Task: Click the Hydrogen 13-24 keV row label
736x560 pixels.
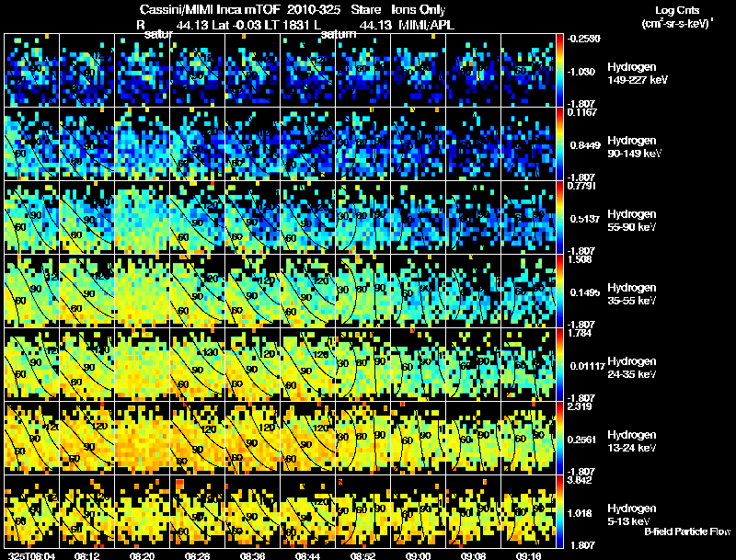Action: click(x=632, y=441)
